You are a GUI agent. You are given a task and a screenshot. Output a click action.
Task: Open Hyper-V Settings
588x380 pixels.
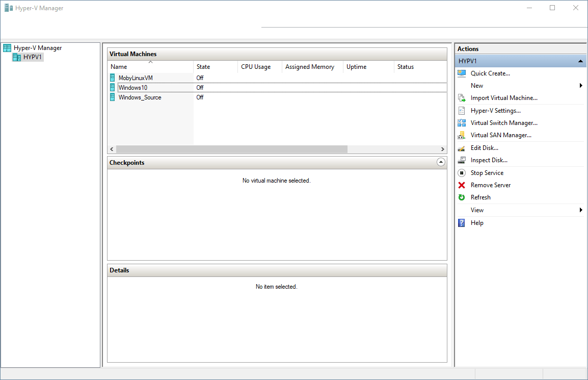coord(495,111)
